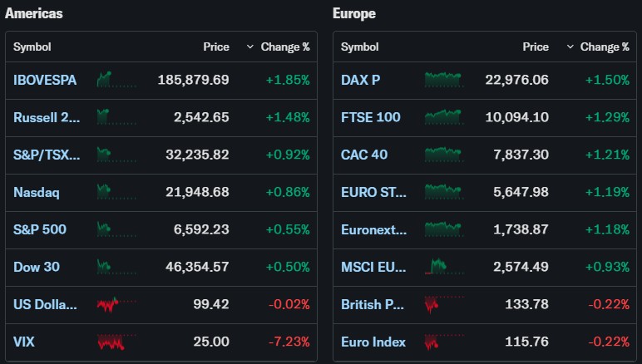Open the CAC 40 symbol link
Viewport: 642px width, 364px height.
pos(364,155)
